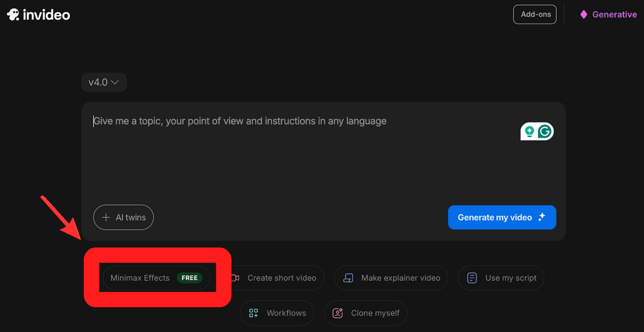The width and height of the screenshot is (644, 332).
Task: Click the sparkle icon on Generate my video
Action: point(542,217)
